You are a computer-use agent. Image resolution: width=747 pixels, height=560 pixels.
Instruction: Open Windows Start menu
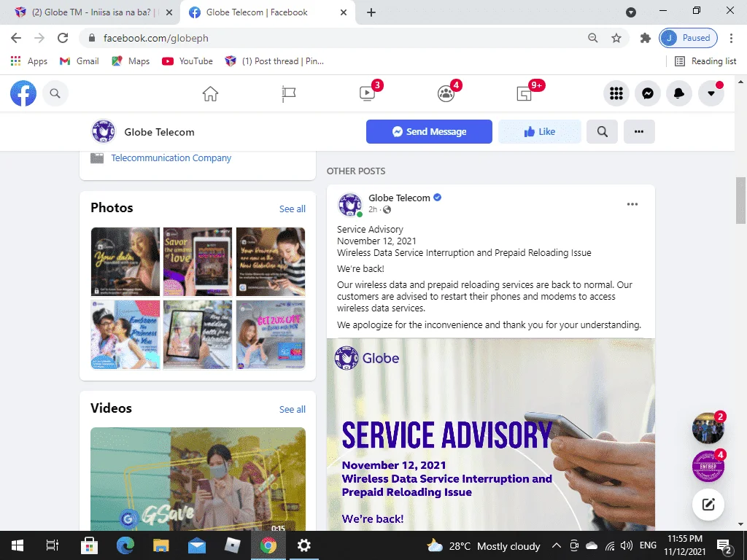click(x=18, y=545)
